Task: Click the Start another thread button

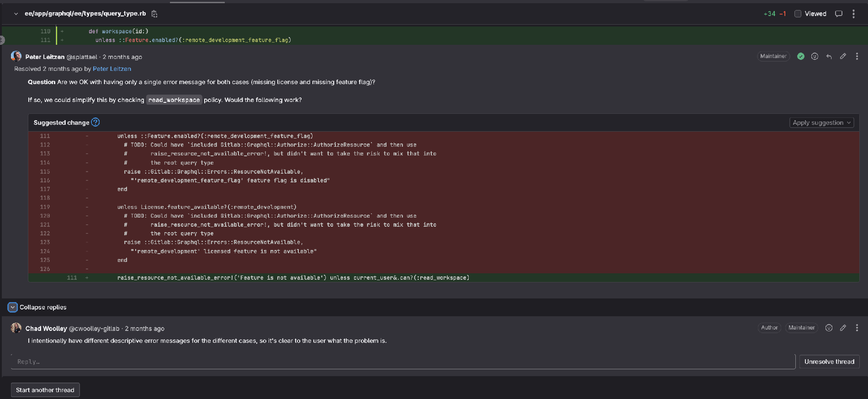Action: (x=45, y=390)
